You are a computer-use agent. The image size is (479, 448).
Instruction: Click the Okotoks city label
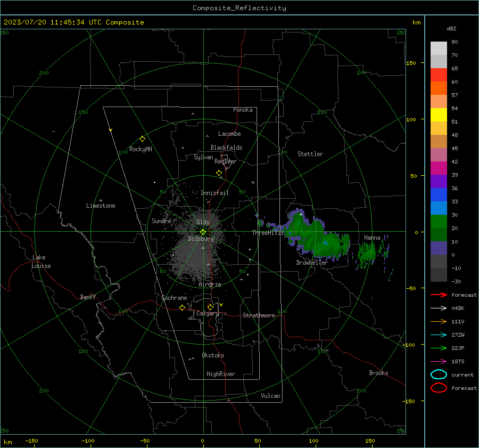(213, 355)
